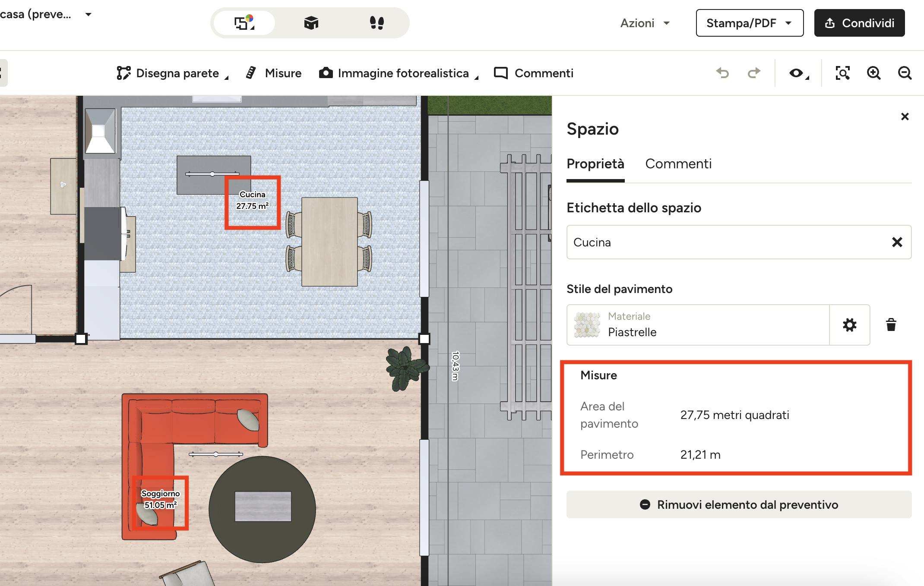The height and width of the screenshot is (586, 924).
Task: Delete floor style with trash icon
Action: pyautogui.click(x=891, y=325)
